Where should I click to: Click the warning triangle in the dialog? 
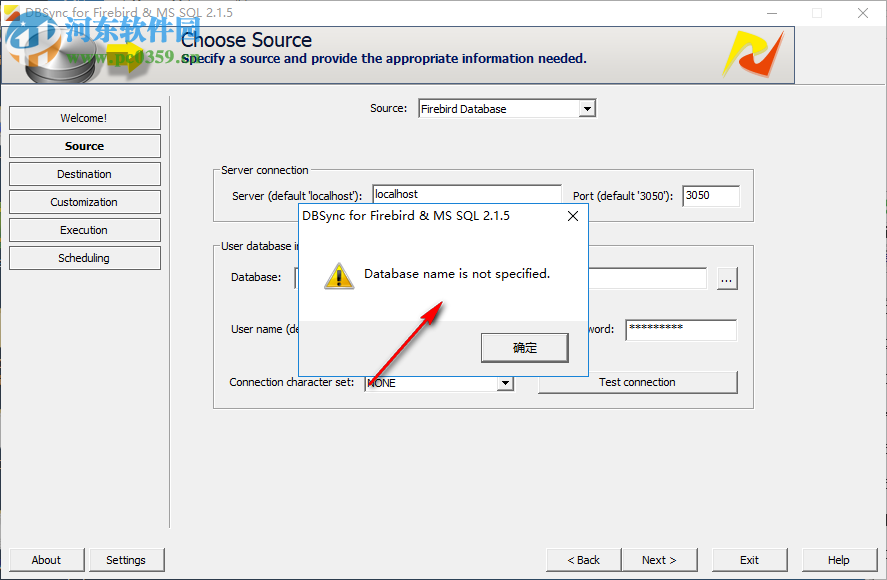(339, 274)
